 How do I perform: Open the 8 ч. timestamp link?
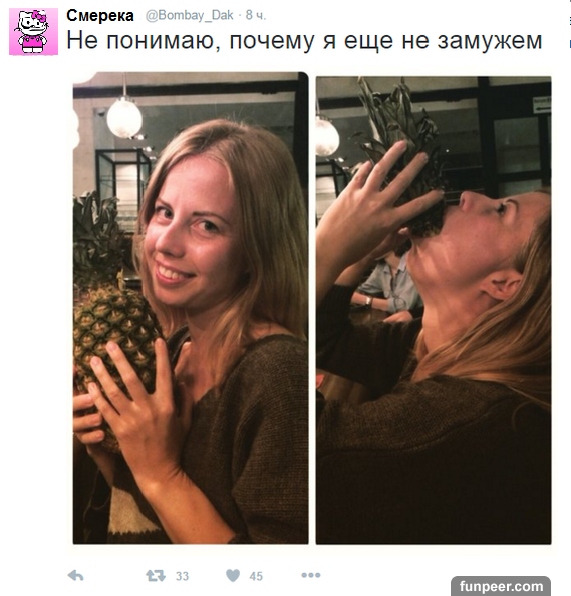255,15
